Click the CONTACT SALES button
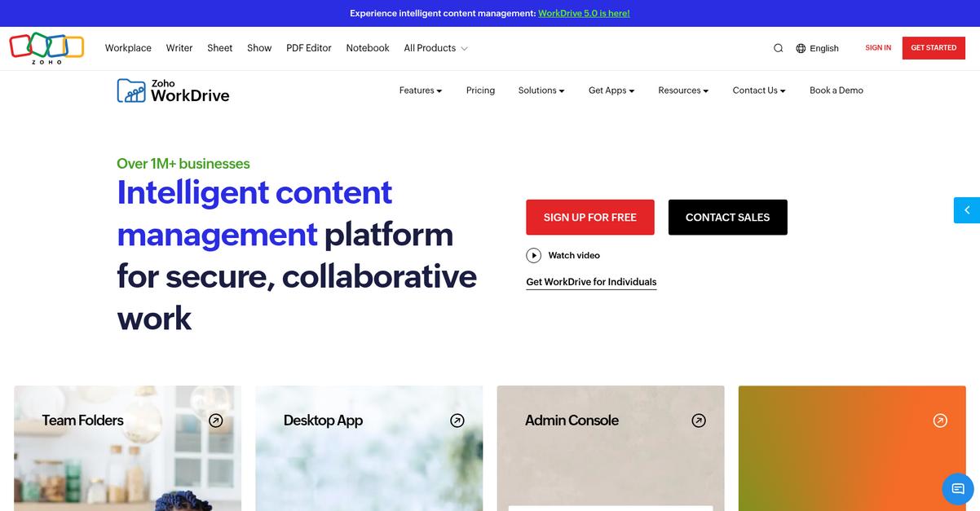 728,218
